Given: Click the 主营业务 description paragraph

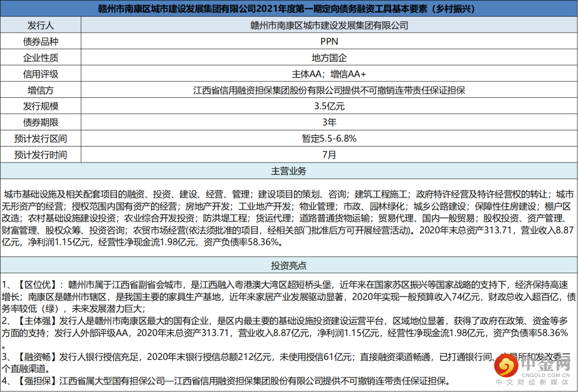Looking at the screenshot, I should coord(288,218).
